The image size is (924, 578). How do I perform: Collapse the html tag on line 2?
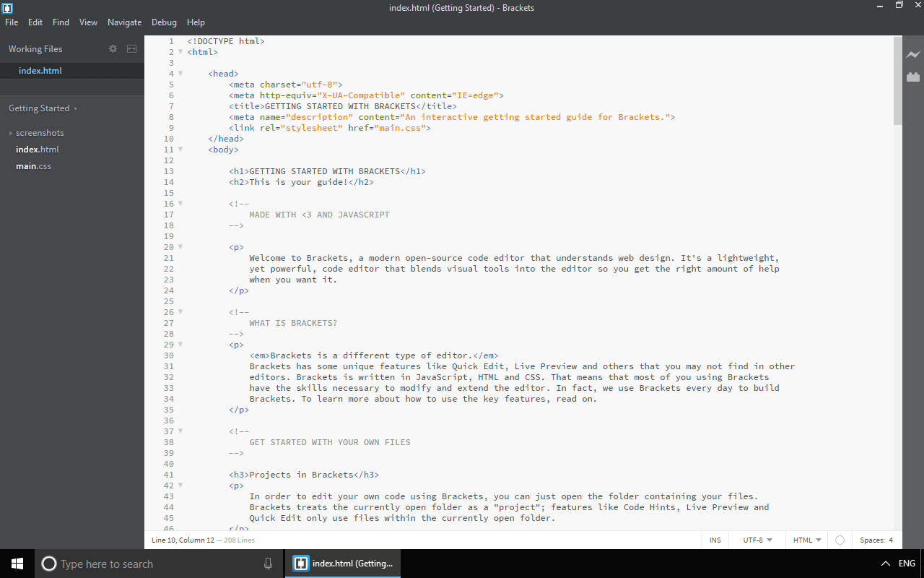(x=180, y=52)
